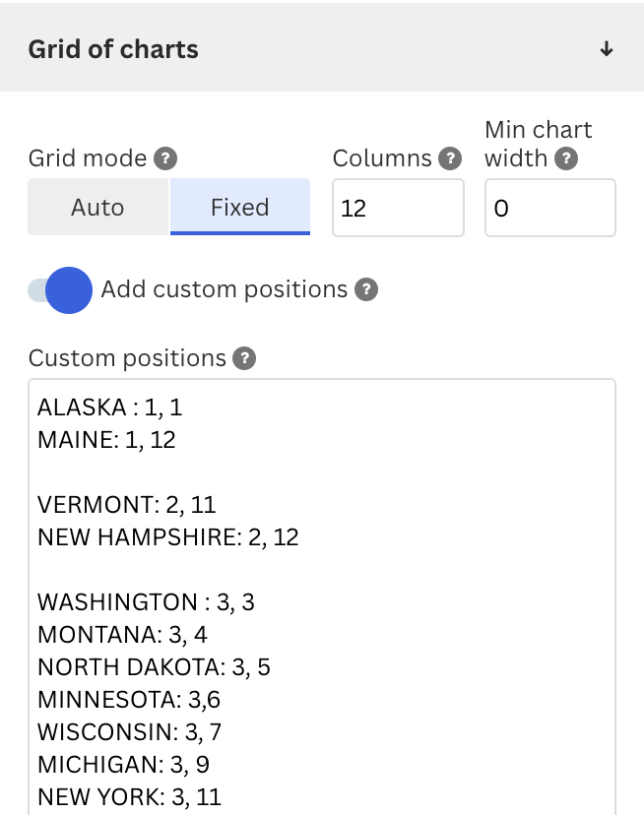Click the Min chart width input showing 0

click(549, 208)
